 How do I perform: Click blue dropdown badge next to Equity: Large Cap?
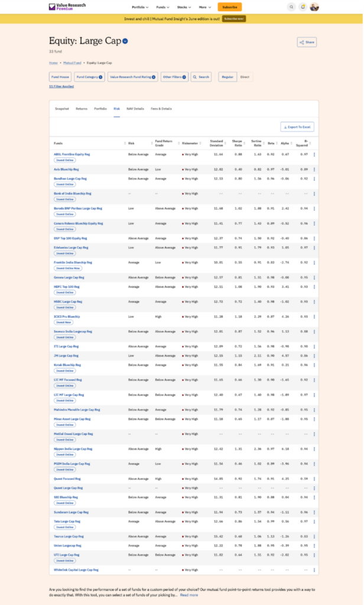click(125, 41)
